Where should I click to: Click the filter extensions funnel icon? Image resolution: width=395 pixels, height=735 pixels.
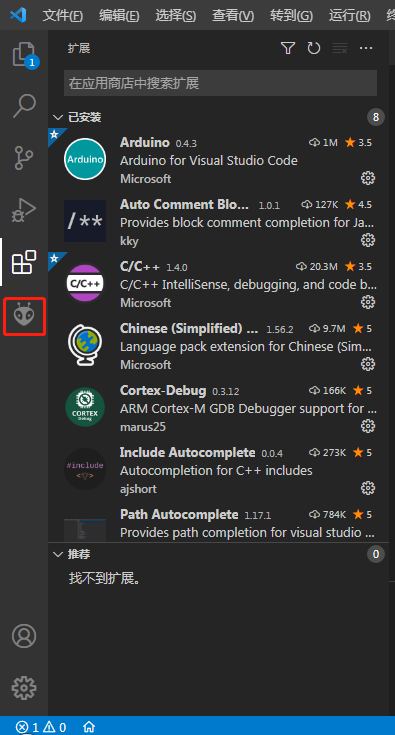pyautogui.click(x=288, y=48)
